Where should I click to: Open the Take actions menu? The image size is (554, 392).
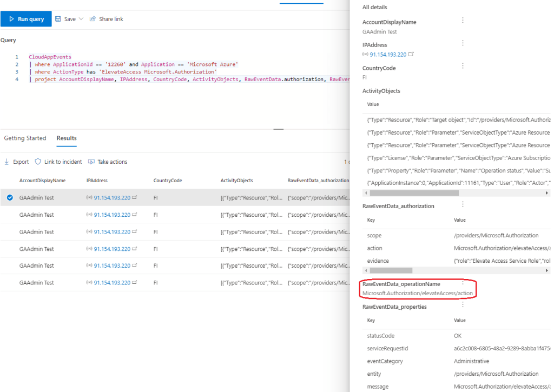(107, 162)
